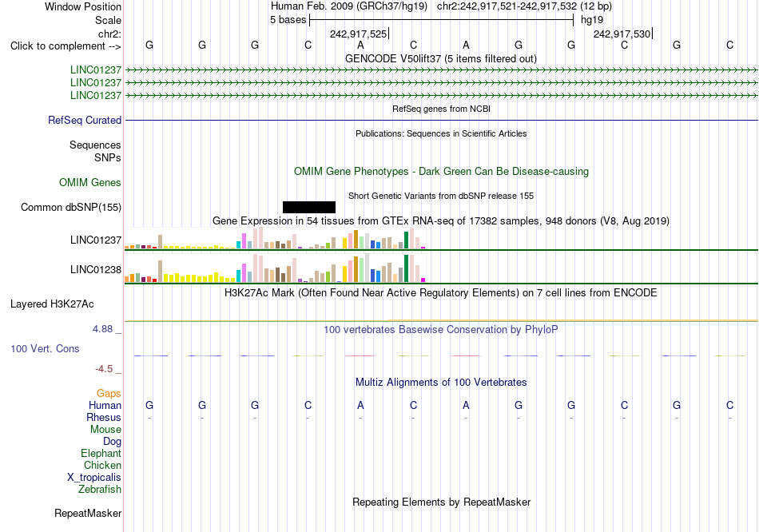The height and width of the screenshot is (532, 759).
Task: Click the 'chr2:' label
Action: 110,34
